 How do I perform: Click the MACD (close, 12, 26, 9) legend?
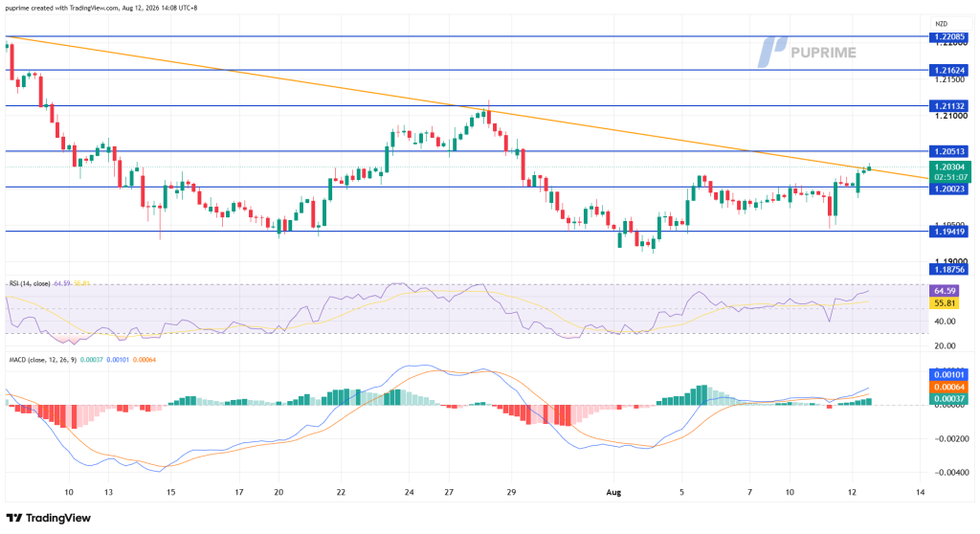[x=42, y=360]
